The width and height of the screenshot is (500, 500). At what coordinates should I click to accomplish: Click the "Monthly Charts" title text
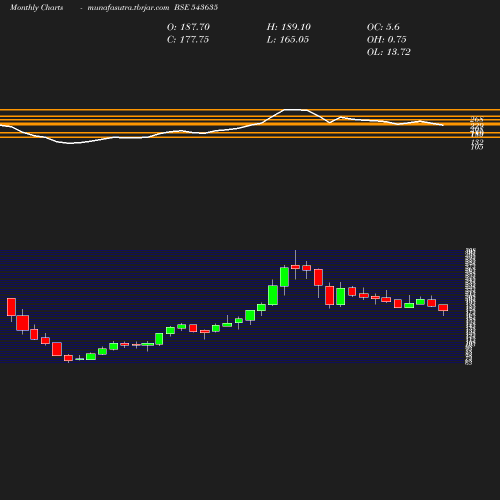tap(36, 7)
